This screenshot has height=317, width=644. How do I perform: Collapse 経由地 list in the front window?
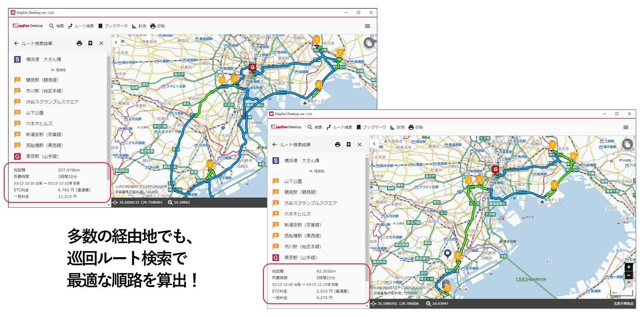(x=317, y=171)
